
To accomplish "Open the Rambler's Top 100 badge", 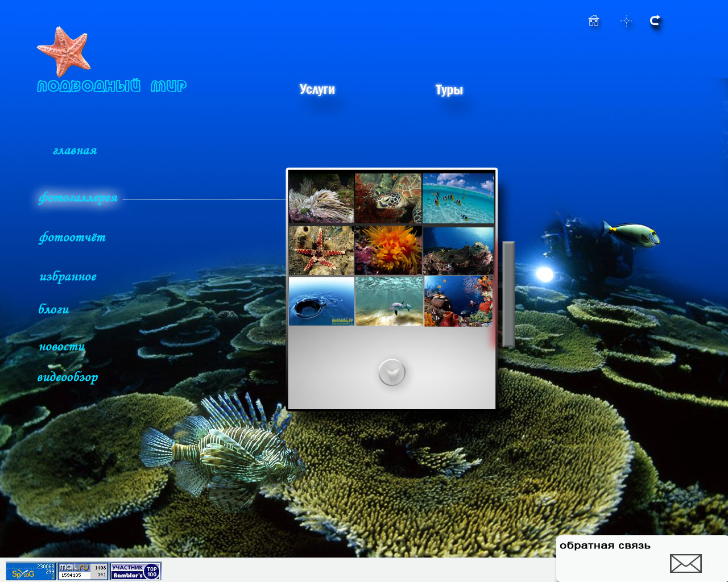I will pyautogui.click(x=136, y=571).
